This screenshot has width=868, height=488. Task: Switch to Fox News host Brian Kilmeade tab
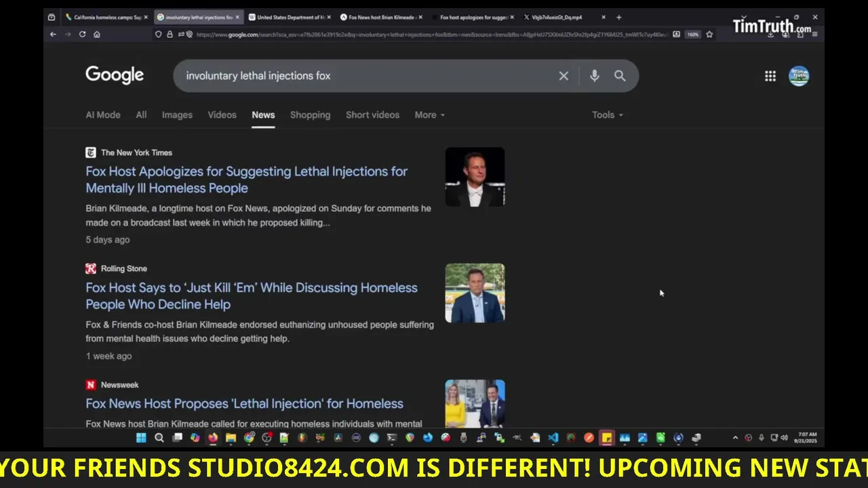point(381,18)
